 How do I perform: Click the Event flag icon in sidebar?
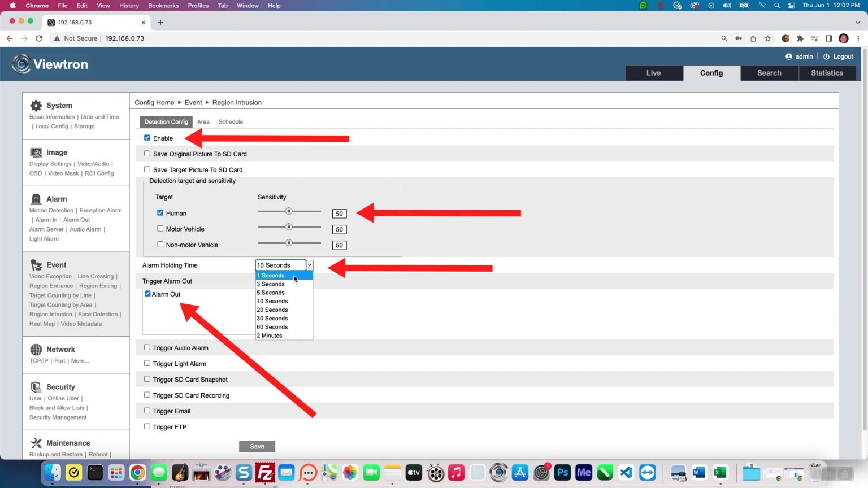pos(35,264)
